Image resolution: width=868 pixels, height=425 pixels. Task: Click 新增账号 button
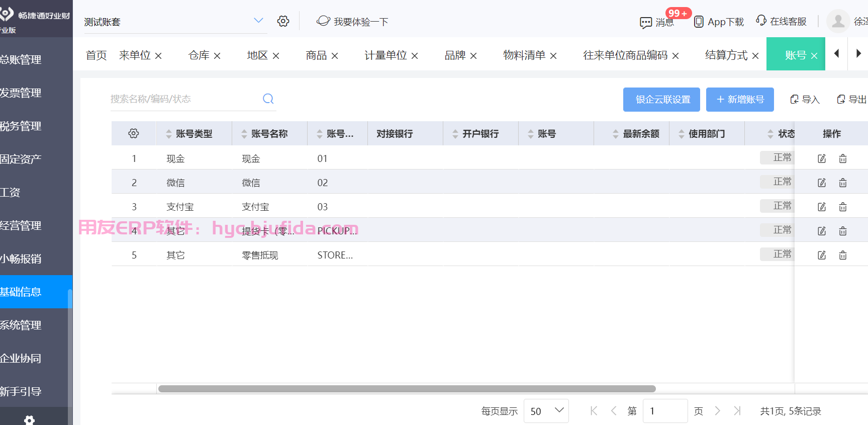740,100
